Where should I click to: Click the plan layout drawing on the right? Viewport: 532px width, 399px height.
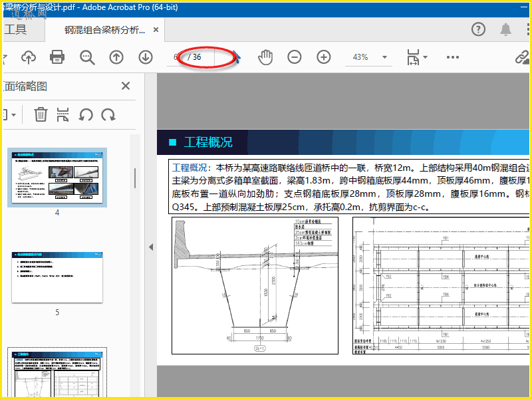441,285
